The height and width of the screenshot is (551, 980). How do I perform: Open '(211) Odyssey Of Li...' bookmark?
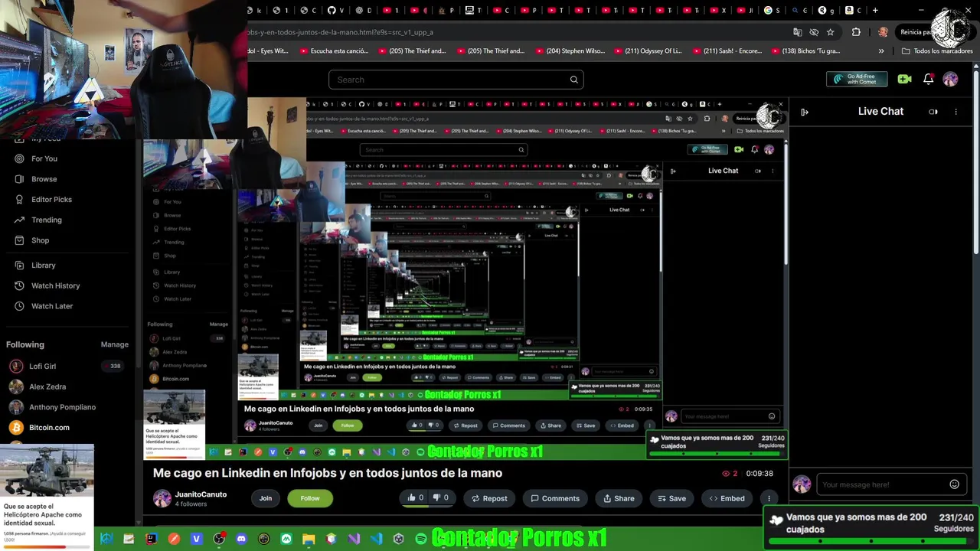648,51
